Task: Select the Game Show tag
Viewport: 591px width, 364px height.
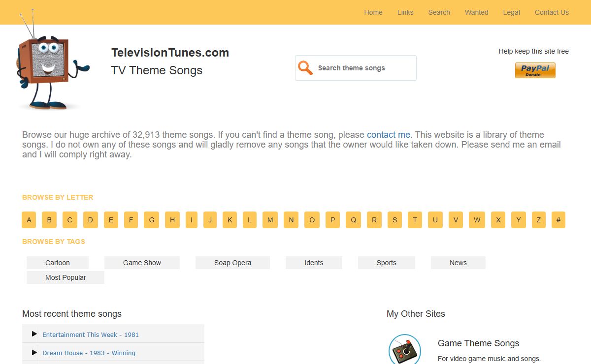Action: [142, 263]
